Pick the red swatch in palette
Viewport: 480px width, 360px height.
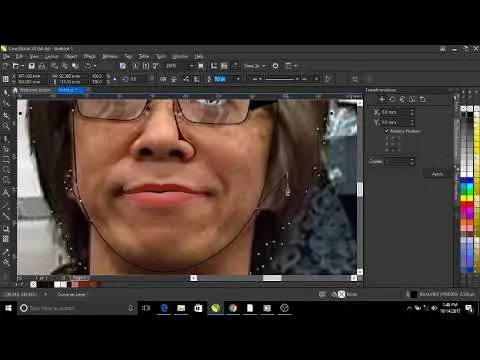[x=464, y=204]
